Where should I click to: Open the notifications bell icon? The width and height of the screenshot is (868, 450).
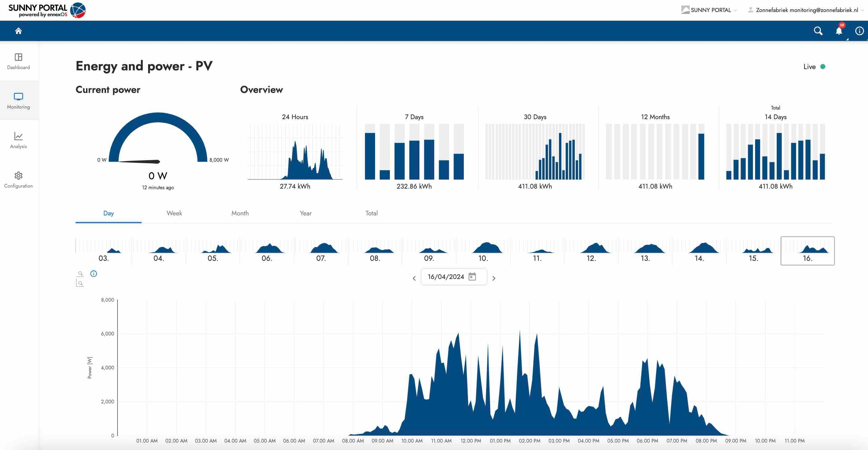click(839, 31)
